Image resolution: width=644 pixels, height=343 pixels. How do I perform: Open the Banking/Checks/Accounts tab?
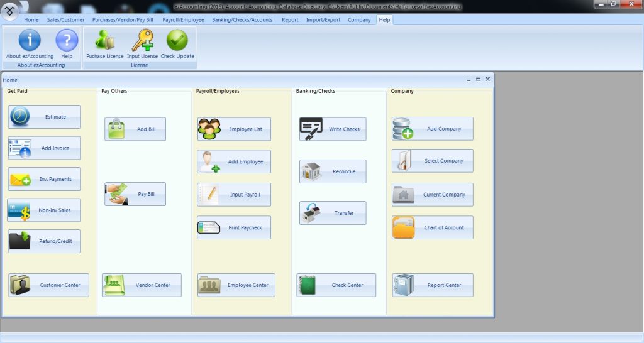click(242, 19)
